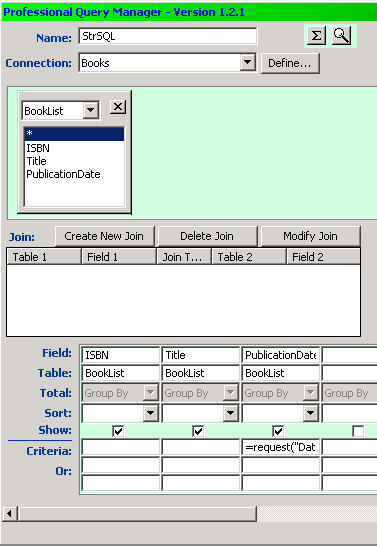Toggle Show checkbox for PublicationDate column
Image resolution: width=377 pixels, height=546 pixels.
click(278, 431)
